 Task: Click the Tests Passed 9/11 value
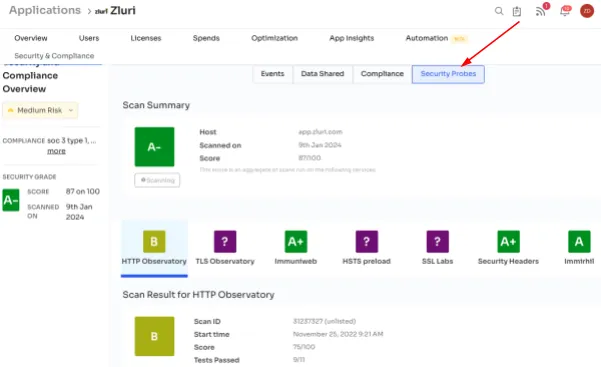299,360
